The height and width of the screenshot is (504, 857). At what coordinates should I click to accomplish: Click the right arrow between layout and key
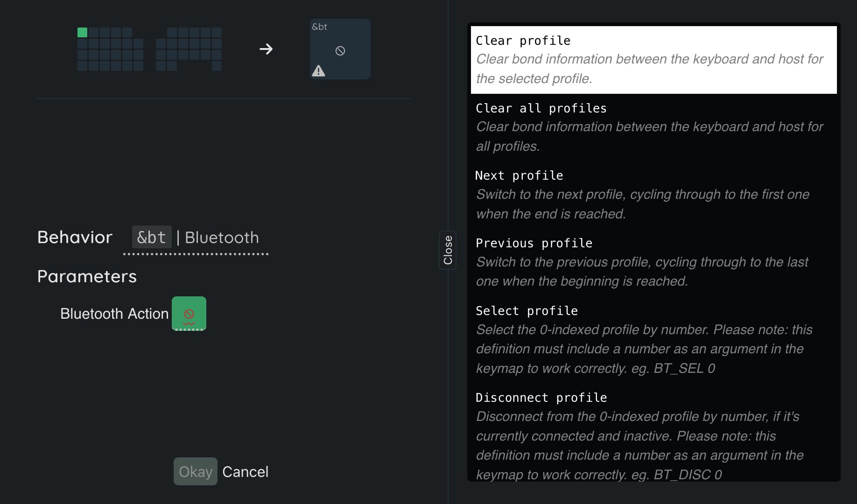[x=266, y=49]
